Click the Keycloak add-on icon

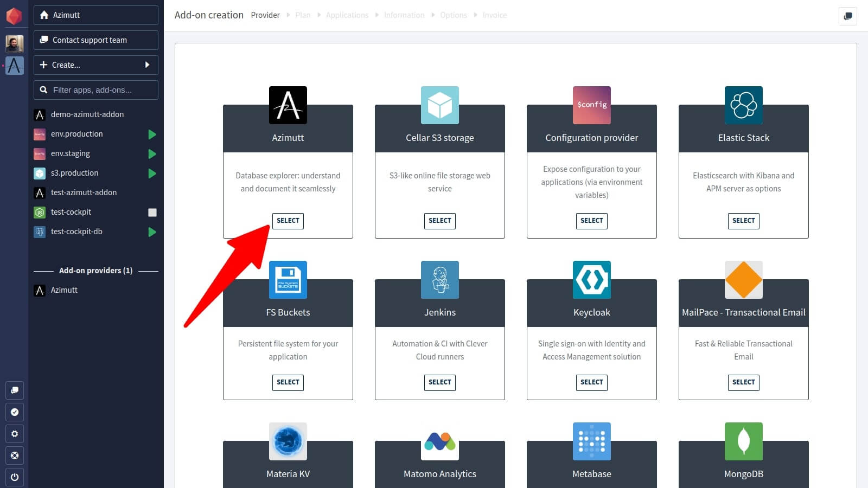click(591, 279)
